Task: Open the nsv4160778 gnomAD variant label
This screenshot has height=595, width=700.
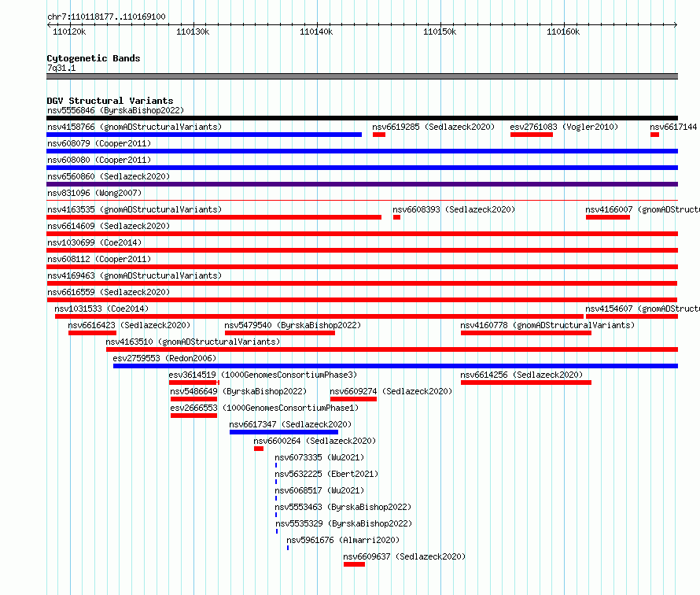Action: coord(547,325)
